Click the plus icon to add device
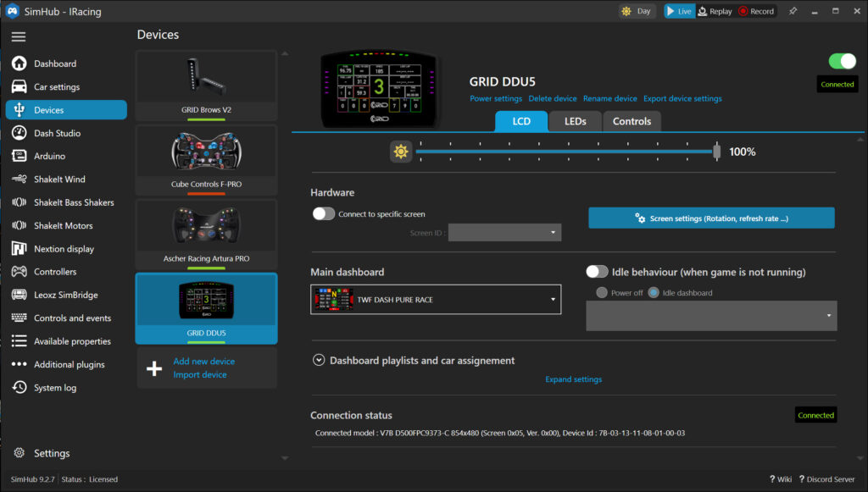This screenshot has width=868, height=492. [154, 368]
